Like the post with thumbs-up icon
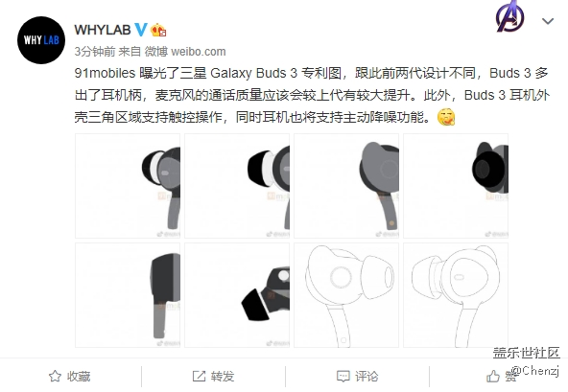The height and width of the screenshot is (392, 568). click(493, 376)
